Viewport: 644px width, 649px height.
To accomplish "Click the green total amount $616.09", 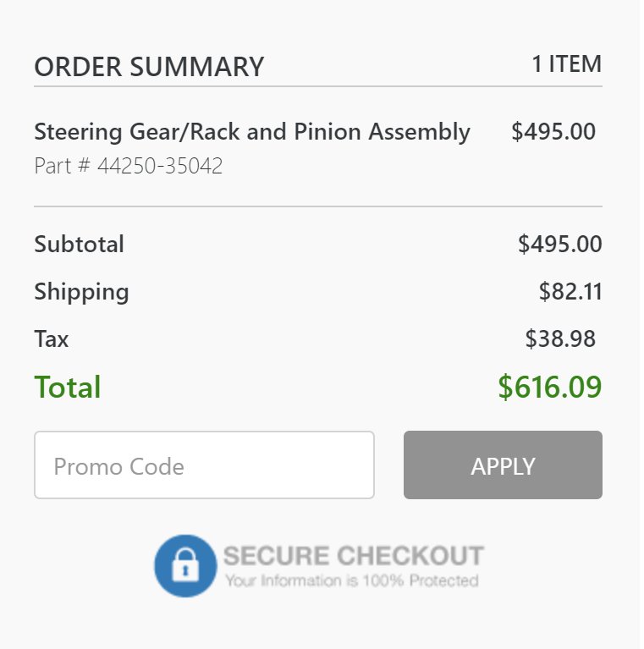I will tap(549, 387).
